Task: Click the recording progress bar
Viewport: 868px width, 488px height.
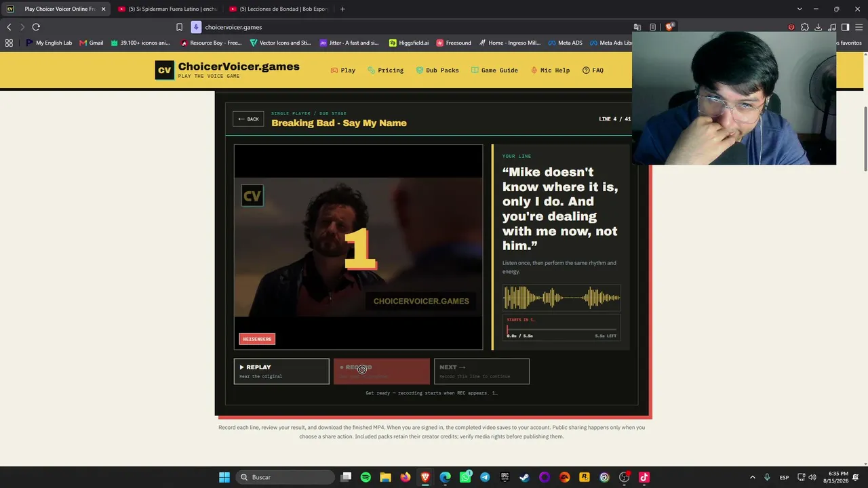Action: [x=561, y=329]
